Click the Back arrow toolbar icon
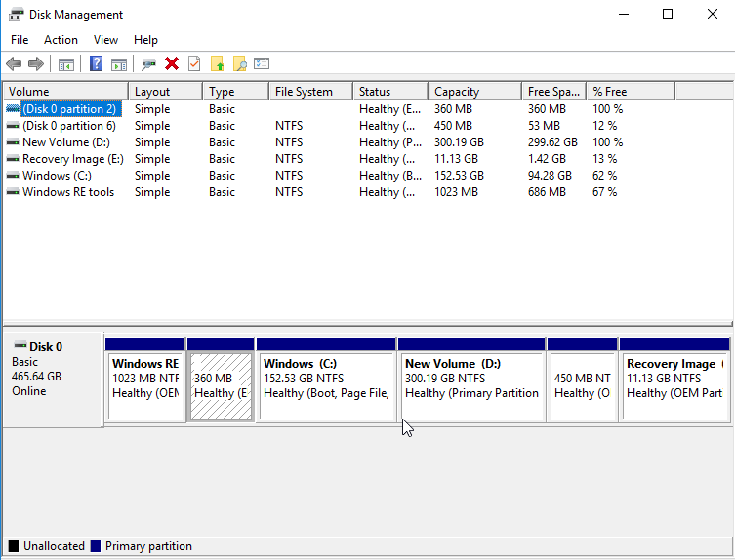735x560 pixels. click(14, 64)
